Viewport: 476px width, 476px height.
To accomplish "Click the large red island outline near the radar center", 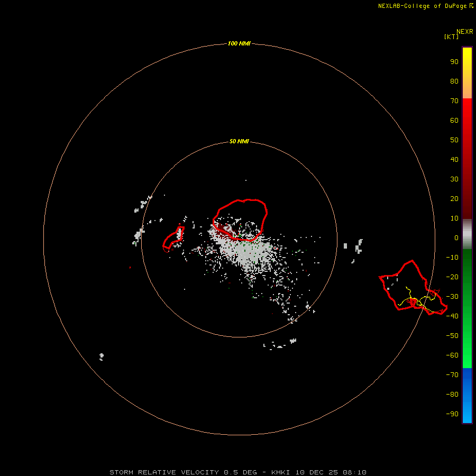I will coord(240,220).
